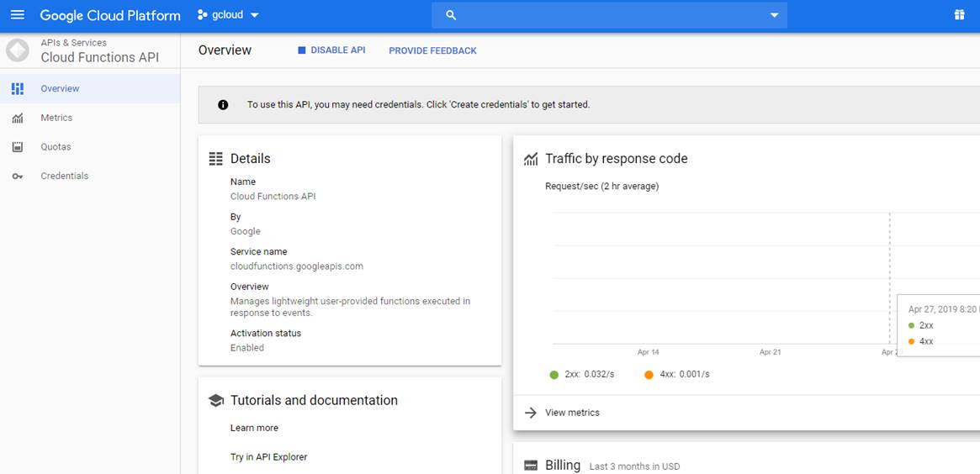This screenshot has width=980, height=474.
Task: Click the search magnifier icon
Action: (451, 15)
